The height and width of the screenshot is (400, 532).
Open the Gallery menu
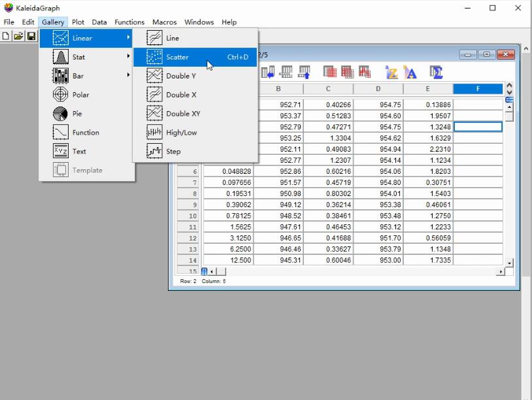tap(53, 22)
